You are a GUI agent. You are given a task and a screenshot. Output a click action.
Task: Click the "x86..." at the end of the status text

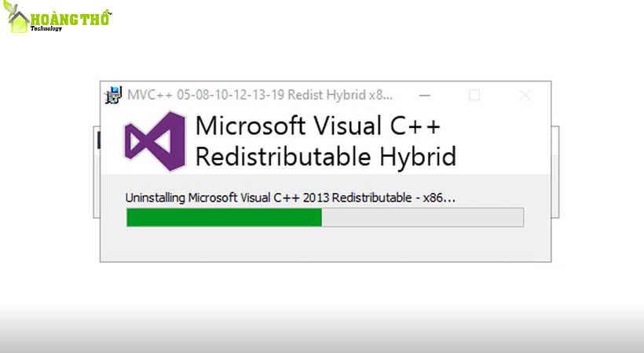438,197
